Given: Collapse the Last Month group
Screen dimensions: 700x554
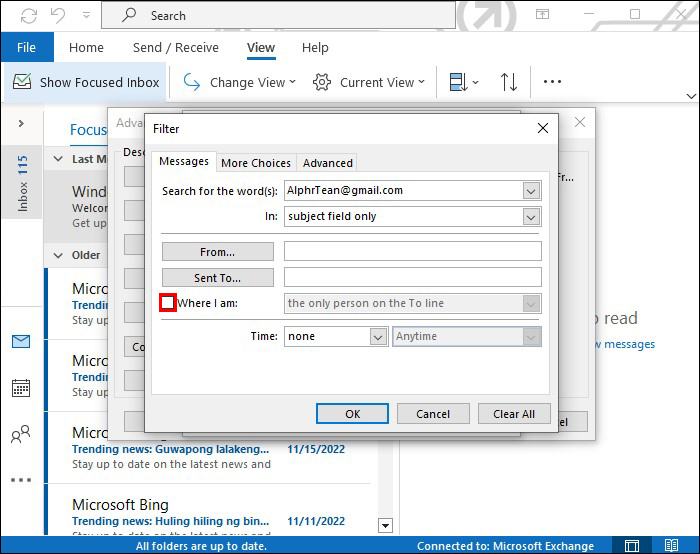Looking at the screenshot, I should 58,159.
